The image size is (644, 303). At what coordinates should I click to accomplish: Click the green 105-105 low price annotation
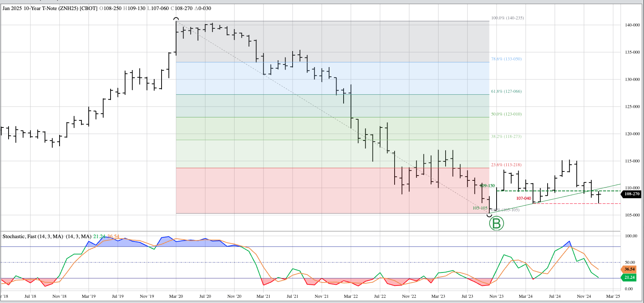[x=480, y=208]
